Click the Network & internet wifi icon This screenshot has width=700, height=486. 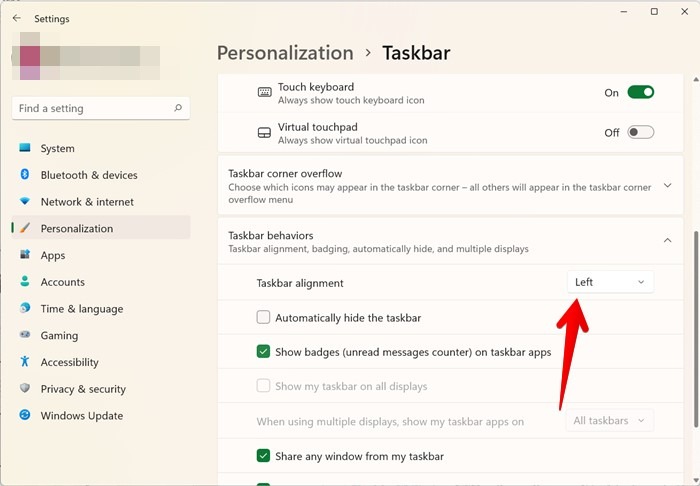coord(25,202)
